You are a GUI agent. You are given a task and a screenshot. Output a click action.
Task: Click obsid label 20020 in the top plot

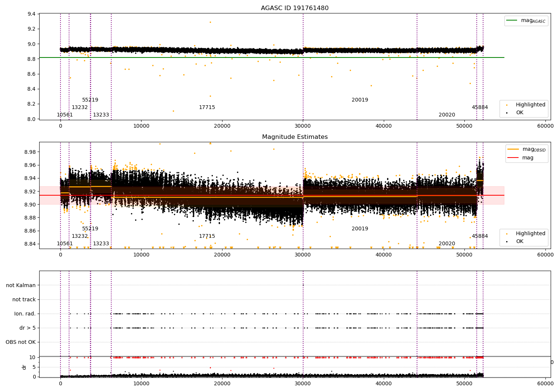point(447,115)
